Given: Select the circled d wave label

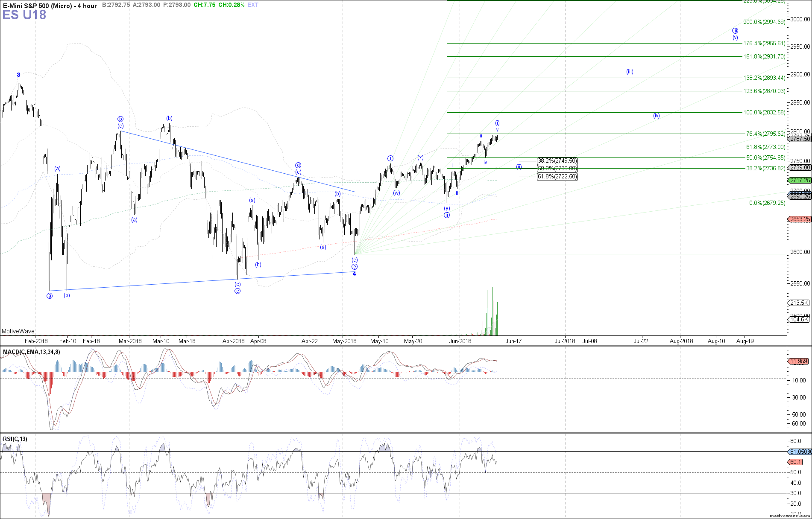Looking at the screenshot, I should (298, 165).
